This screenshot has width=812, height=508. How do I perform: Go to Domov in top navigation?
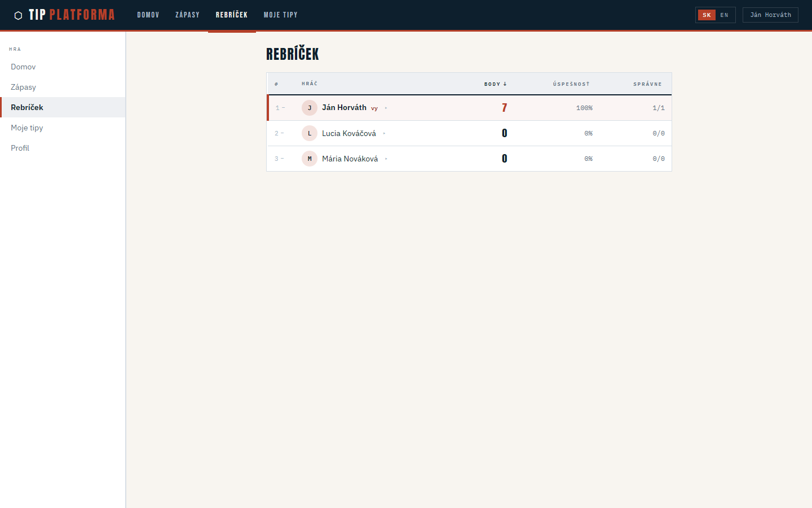tap(148, 15)
